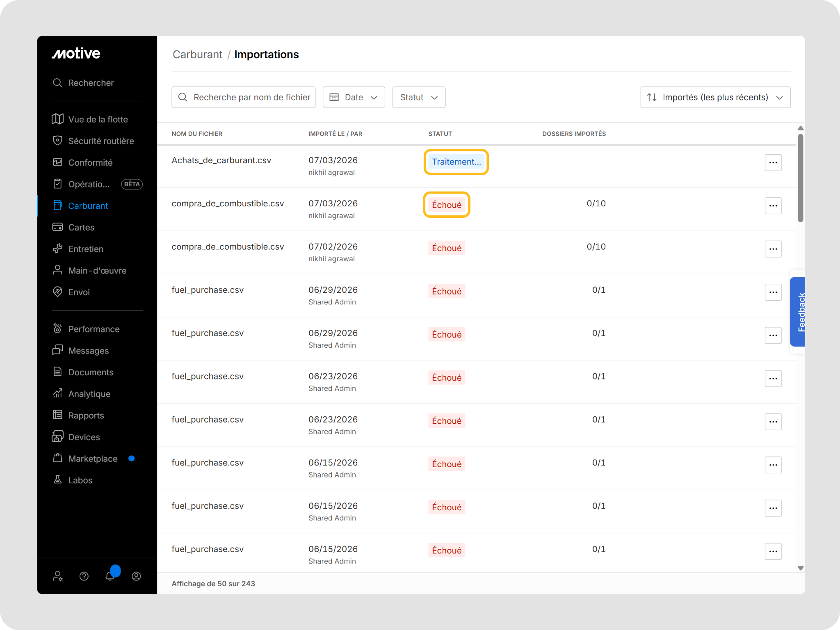This screenshot has height=630, width=840.
Task: Open the Cartes menu item
Action: pos(81,227)
